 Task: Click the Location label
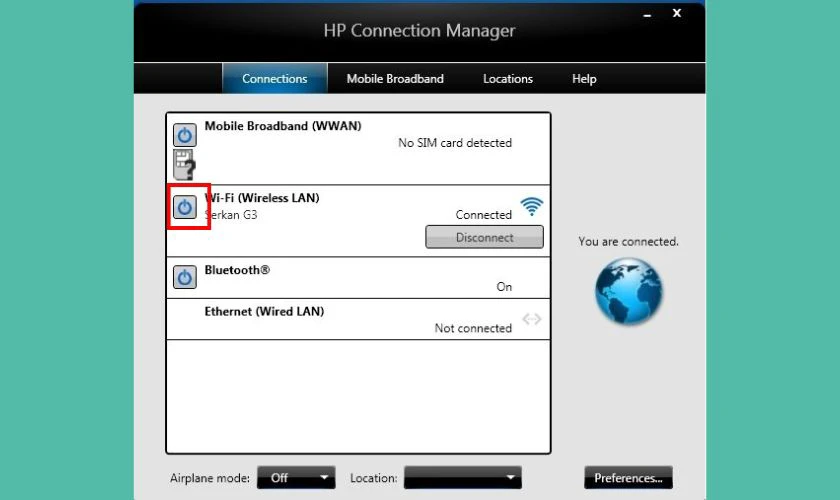pyautogui.click(x=373, y=478)
